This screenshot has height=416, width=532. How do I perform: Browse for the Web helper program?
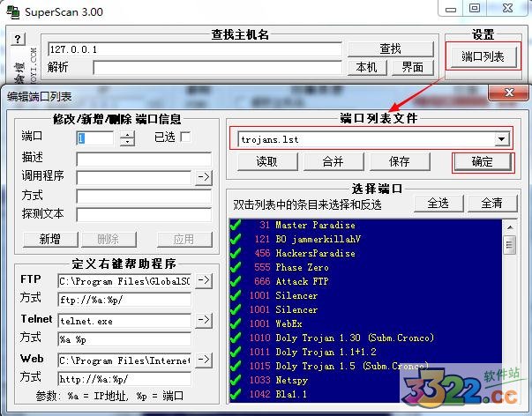[x=204, y=360]
